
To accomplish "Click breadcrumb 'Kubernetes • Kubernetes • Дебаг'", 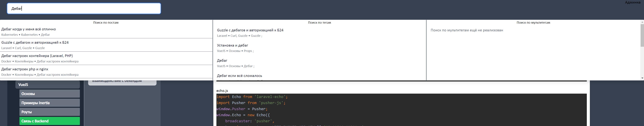I will [x=26, y=35].
